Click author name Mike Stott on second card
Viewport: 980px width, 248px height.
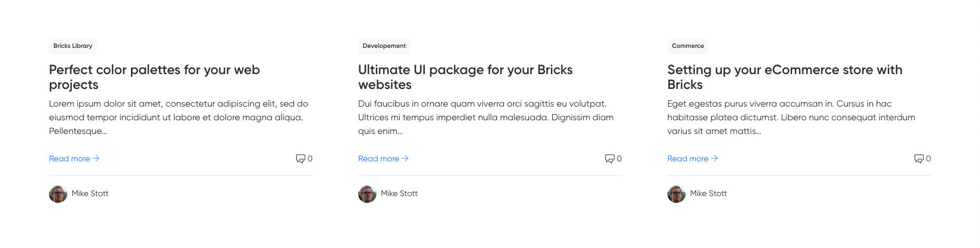[x=399, y=194]
